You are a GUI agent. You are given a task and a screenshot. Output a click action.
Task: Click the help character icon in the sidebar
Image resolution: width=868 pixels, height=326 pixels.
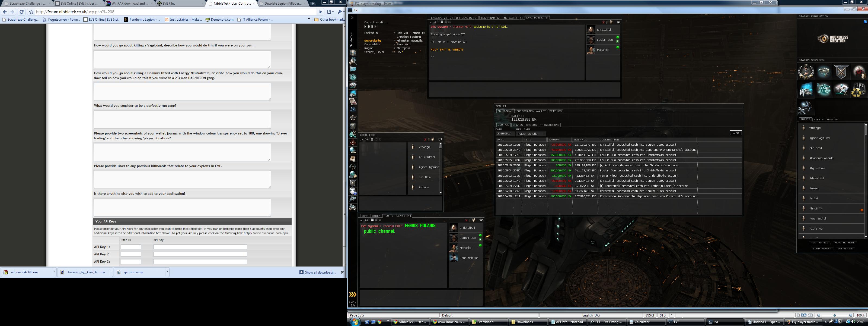(353, 191)
